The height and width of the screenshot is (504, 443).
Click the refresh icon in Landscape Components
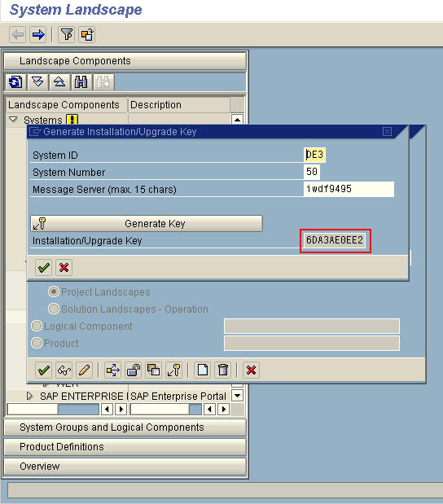[15, 82]
